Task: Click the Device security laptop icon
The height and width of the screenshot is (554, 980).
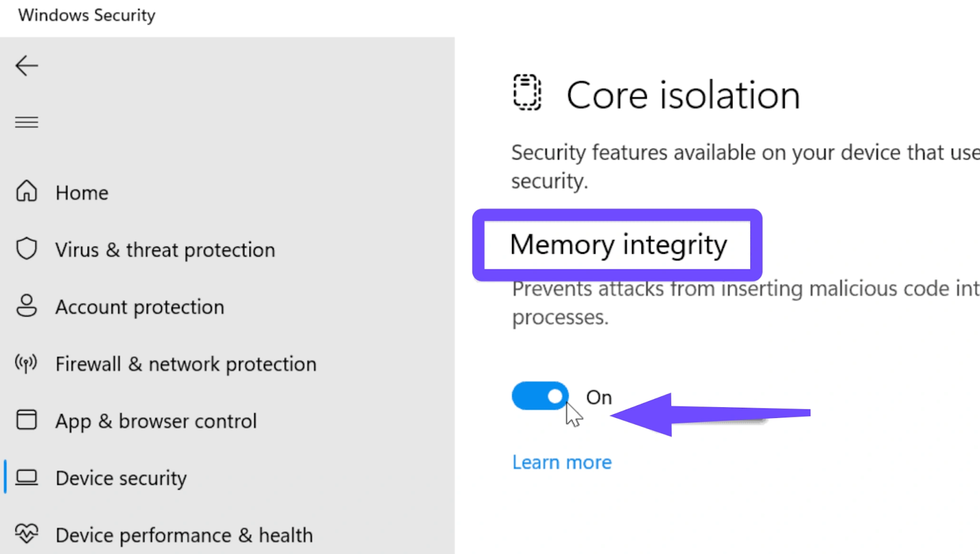Action: [x=26, y=477]
